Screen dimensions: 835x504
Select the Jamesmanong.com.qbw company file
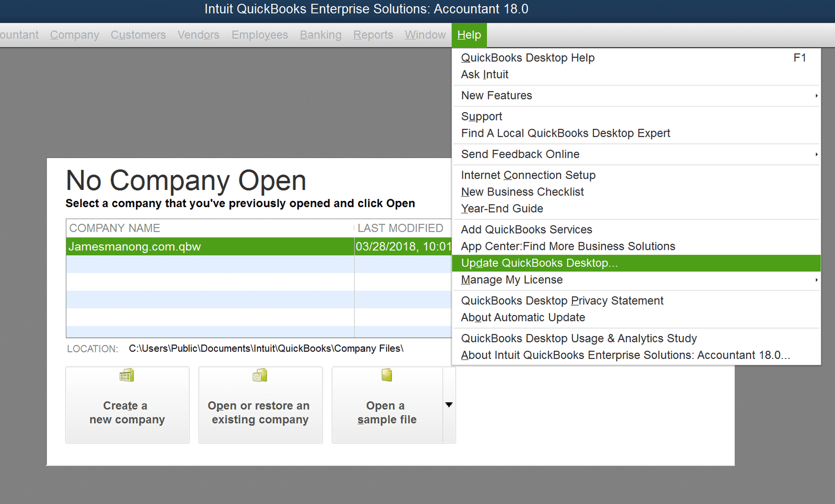[x=209, y=247]
